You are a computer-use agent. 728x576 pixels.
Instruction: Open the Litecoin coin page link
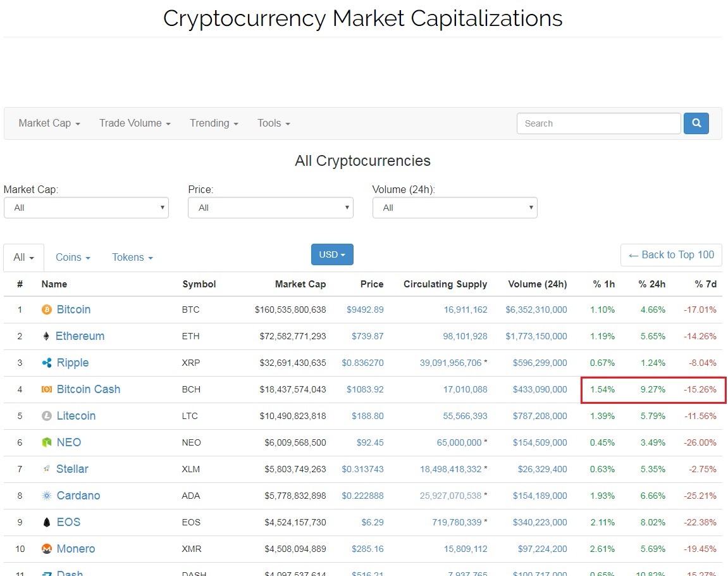[x=76, y=416]
